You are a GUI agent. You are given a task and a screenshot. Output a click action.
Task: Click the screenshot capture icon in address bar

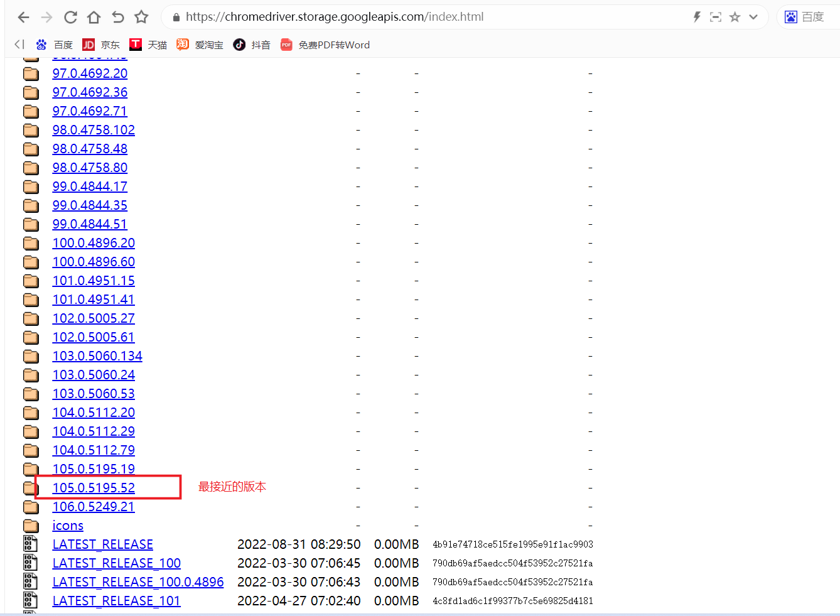[x=716, y=17]
